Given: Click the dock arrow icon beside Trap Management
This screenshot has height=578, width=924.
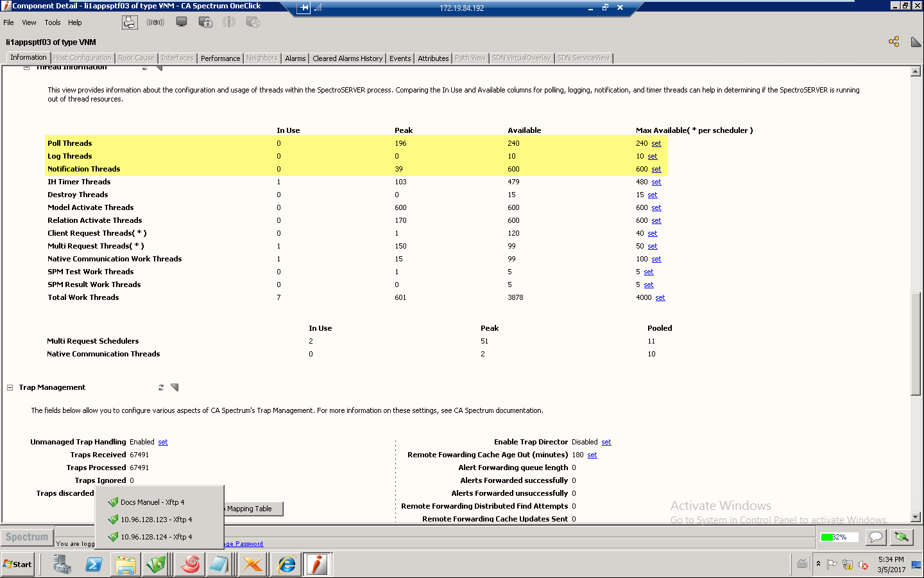Looking at the screenshot, I should (x=175, y=387).
